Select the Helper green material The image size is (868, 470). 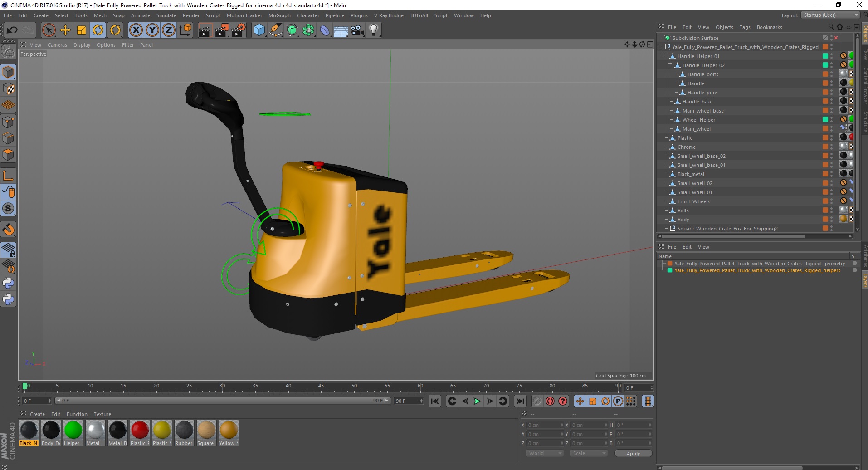[73, 433]
